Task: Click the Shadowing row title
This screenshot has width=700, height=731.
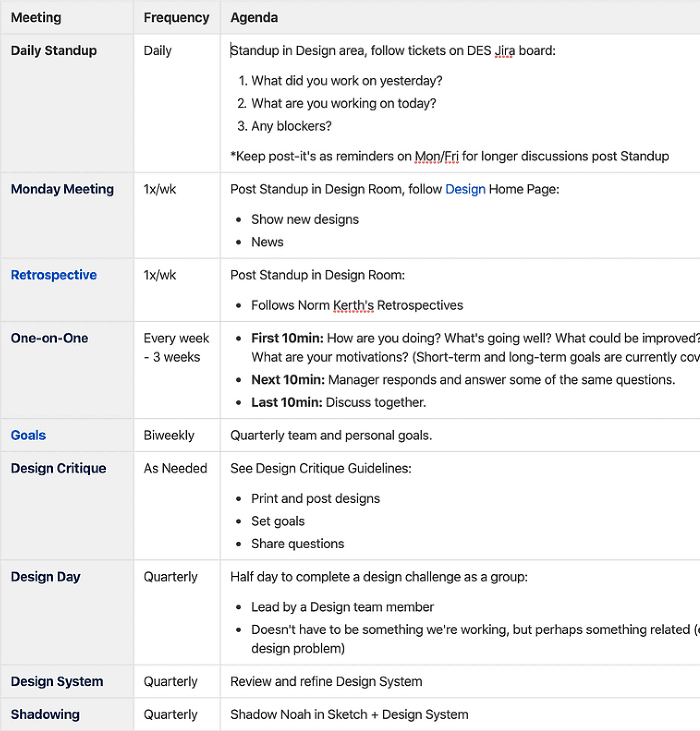Action: point(45,714)
